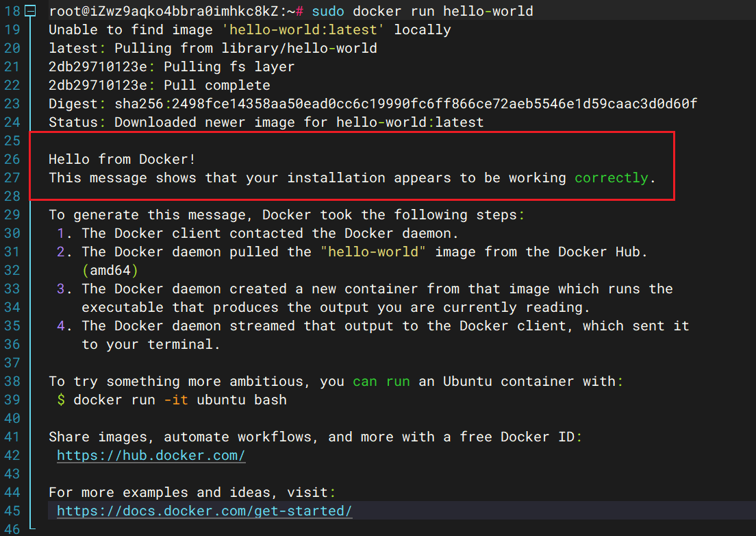The width and height of the screenshot is (756, 536).
Task: Place cursor on "Hello from Docker!" text
Action: click(122, 159)
